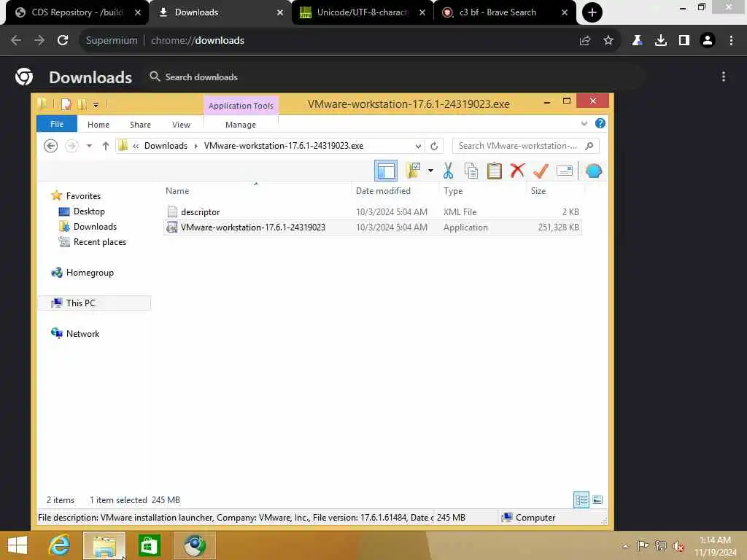This screenshot has width=747, height=560.
Task: Close the Downloads browser tab
Action: point(280,12)
